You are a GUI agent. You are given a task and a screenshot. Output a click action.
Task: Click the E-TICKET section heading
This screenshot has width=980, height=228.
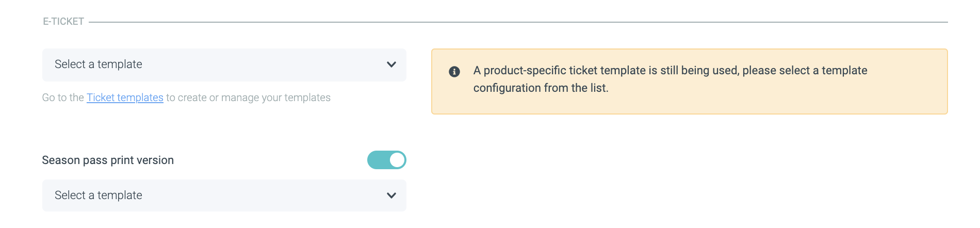(x=63, y=22)
